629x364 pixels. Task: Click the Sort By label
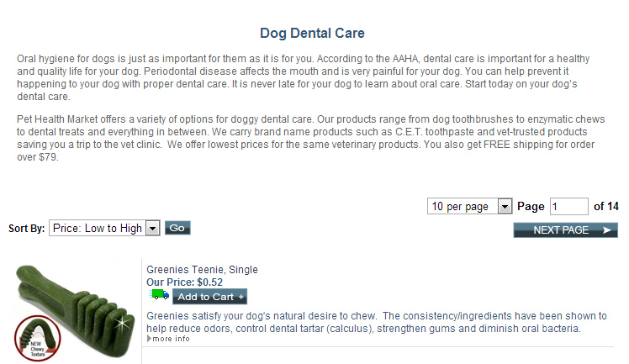coord(26,229)
